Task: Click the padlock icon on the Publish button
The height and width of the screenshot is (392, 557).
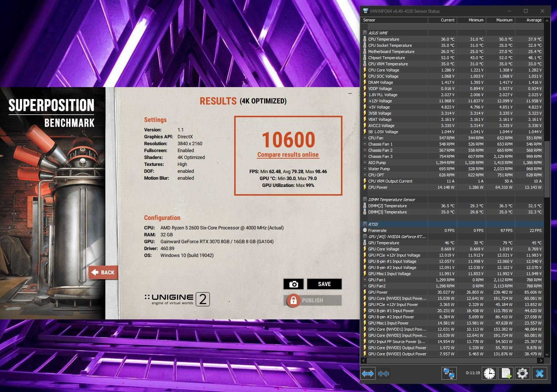Action: (x=293, y=301)
